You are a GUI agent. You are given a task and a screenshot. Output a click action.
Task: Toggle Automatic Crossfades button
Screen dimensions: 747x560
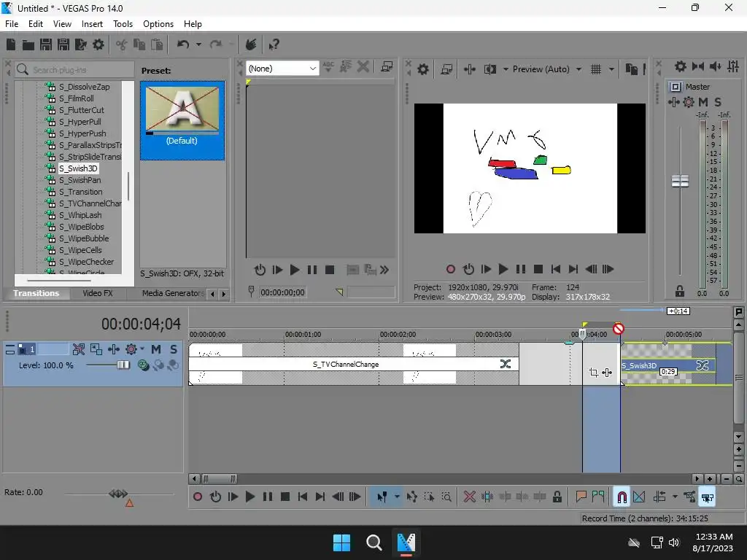[639, 497]
